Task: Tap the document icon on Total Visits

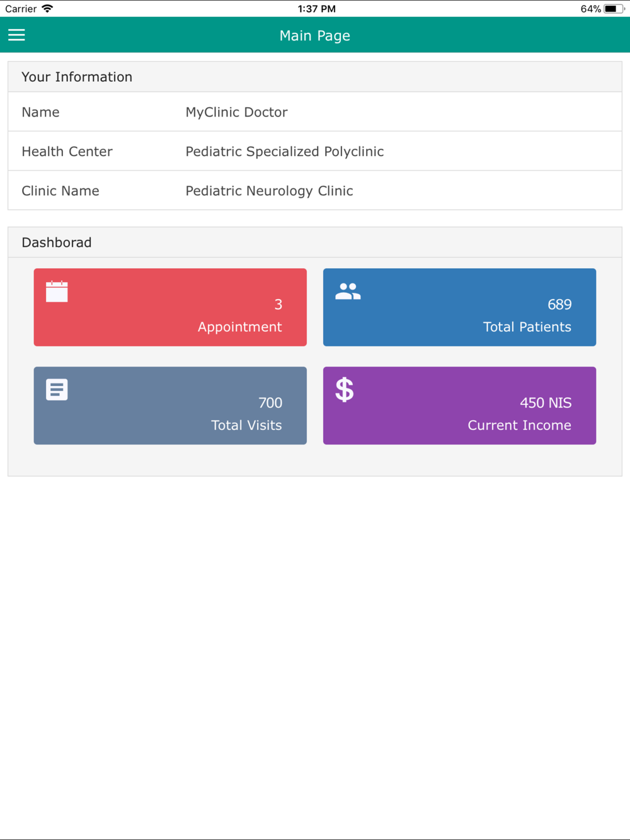Action: coord(57,390)
